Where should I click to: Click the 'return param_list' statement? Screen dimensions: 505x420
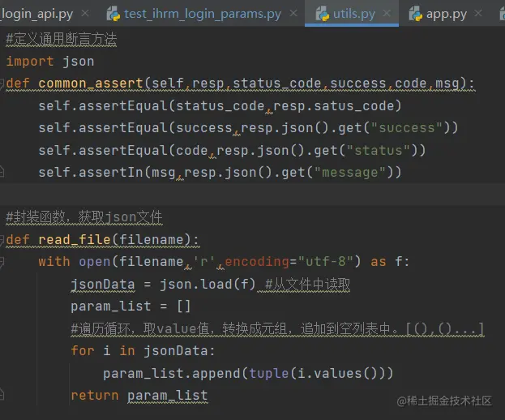[139, 396]
